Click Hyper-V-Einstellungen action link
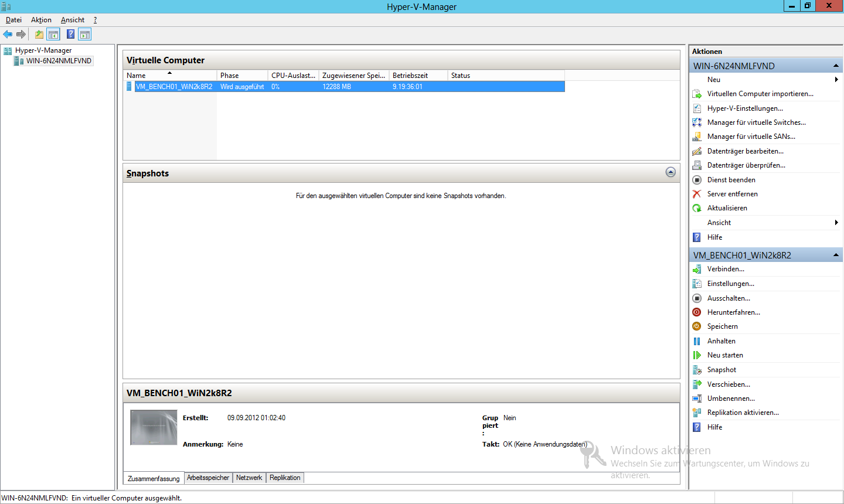Viewport: 844px width, 504px height. [745, 108]
